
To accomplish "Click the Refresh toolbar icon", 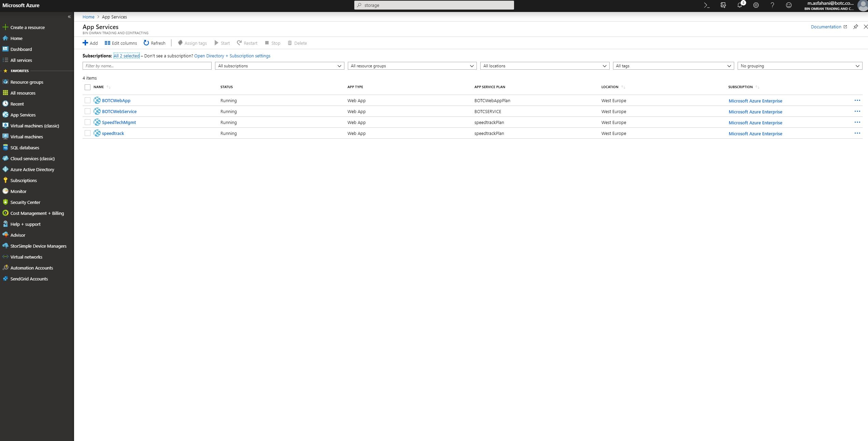I will [146, 43].
